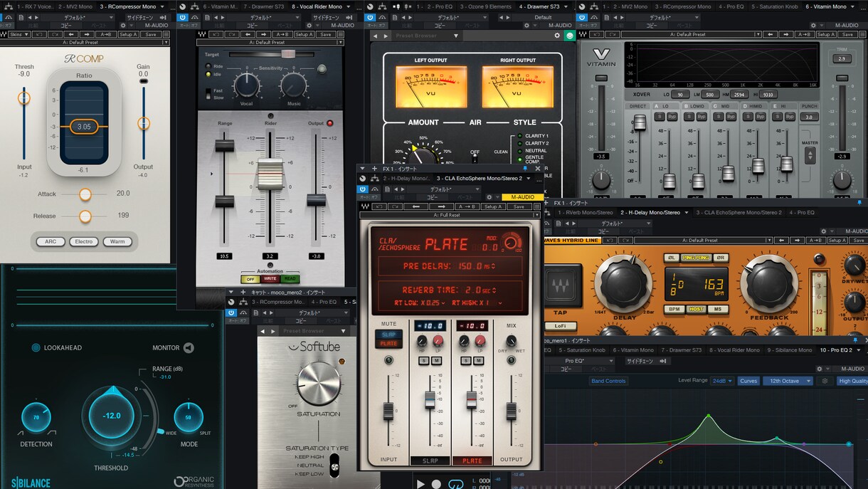
Task: Toggle LOOKAHEAD in Sibilance plugin
Action: coord(36,348)
